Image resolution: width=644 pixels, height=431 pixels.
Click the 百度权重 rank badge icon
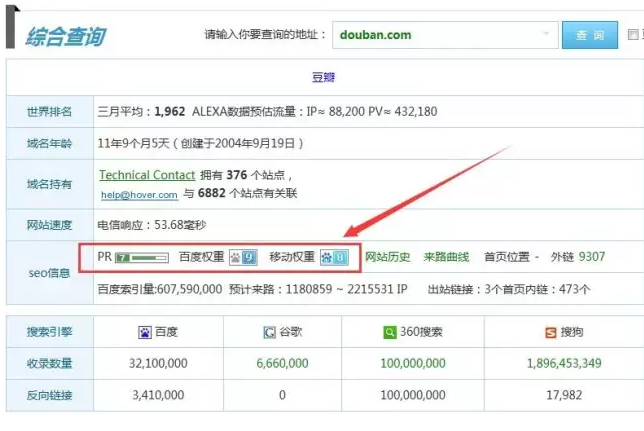(x=243, y=257)
